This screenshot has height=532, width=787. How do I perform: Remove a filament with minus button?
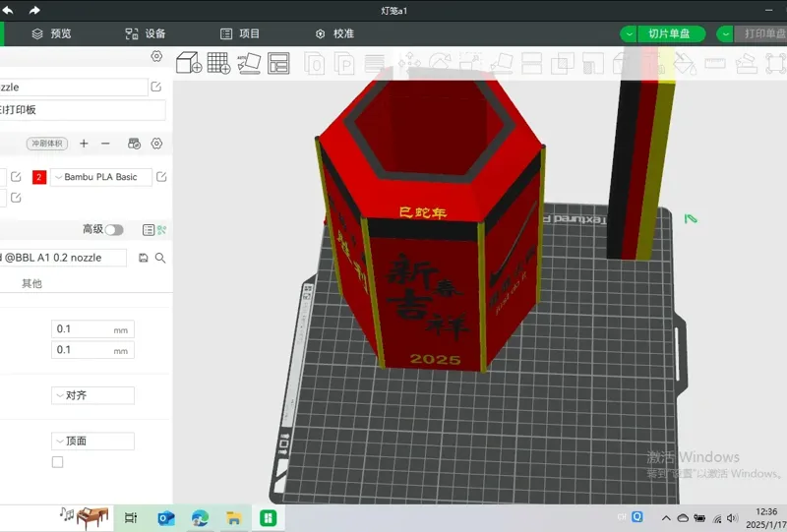[x=105, y=144]
